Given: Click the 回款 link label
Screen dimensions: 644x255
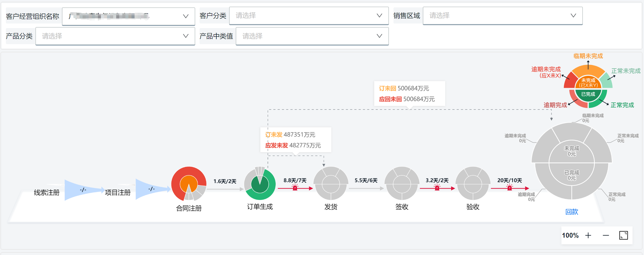Looking at the screenshot, I should (x=572, y=212).
